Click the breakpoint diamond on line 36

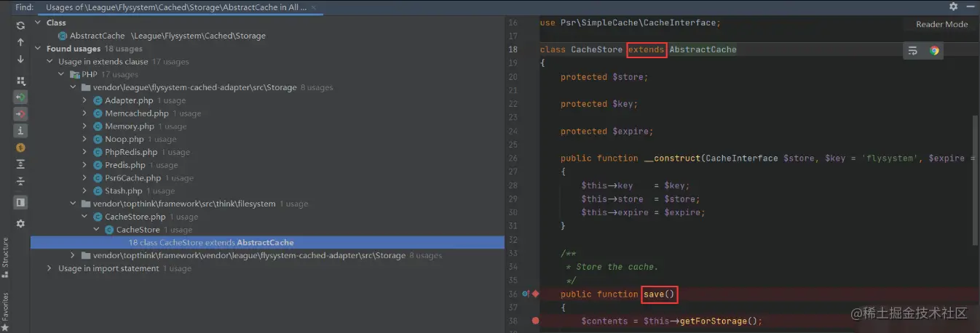(535, 294)
